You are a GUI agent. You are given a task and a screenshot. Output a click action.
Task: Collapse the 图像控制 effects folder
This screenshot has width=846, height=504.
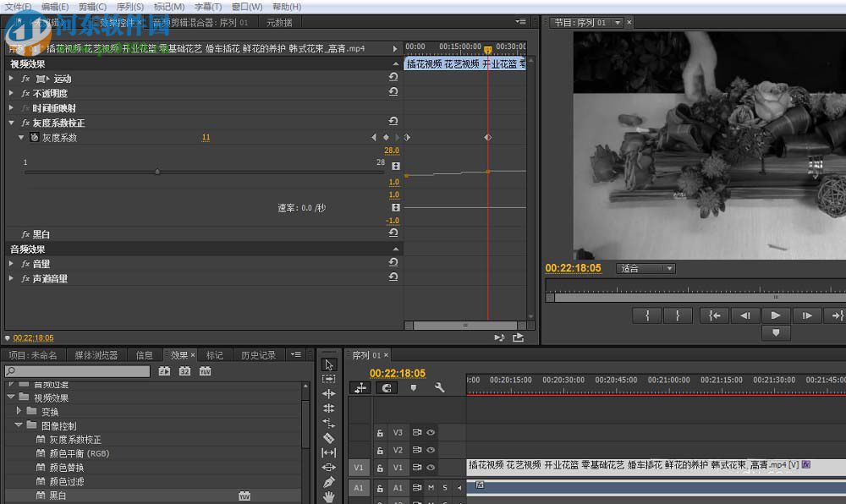click(18, 425)
